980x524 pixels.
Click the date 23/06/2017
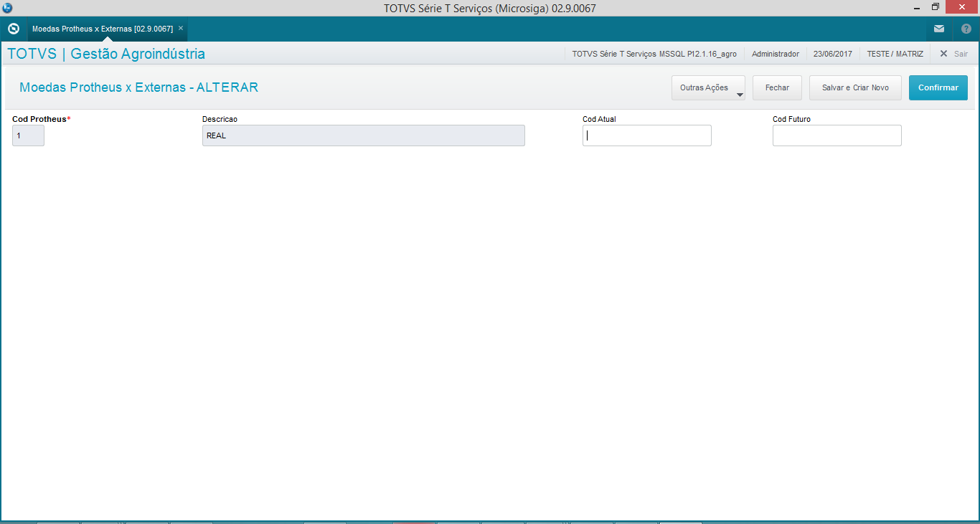833,54
